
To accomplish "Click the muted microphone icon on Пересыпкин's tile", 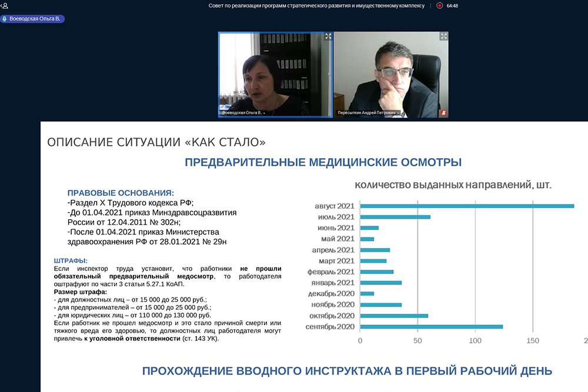I will point(444,112).
